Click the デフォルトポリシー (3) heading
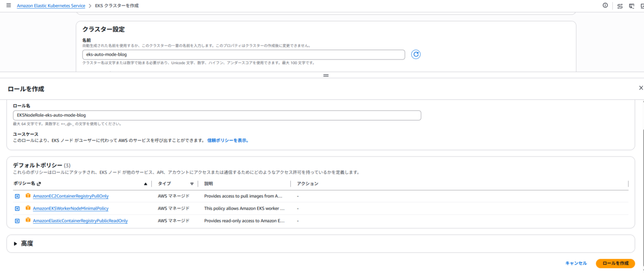Image resolution: width=644 pixels, height=273 pixels. point(42,165)
